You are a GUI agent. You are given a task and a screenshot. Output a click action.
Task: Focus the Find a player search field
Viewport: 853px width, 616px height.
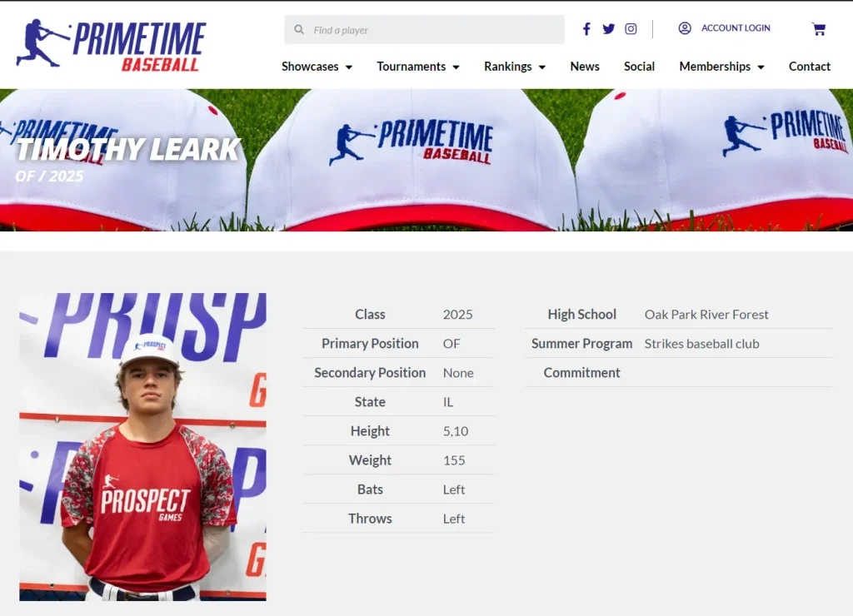[424, 30]
